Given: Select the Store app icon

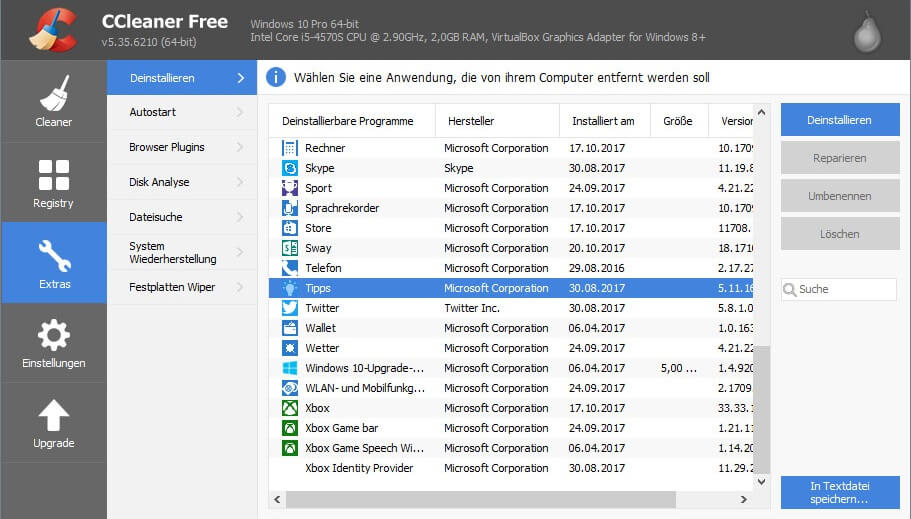Looking at the screenshot, I should pos(289,228).
